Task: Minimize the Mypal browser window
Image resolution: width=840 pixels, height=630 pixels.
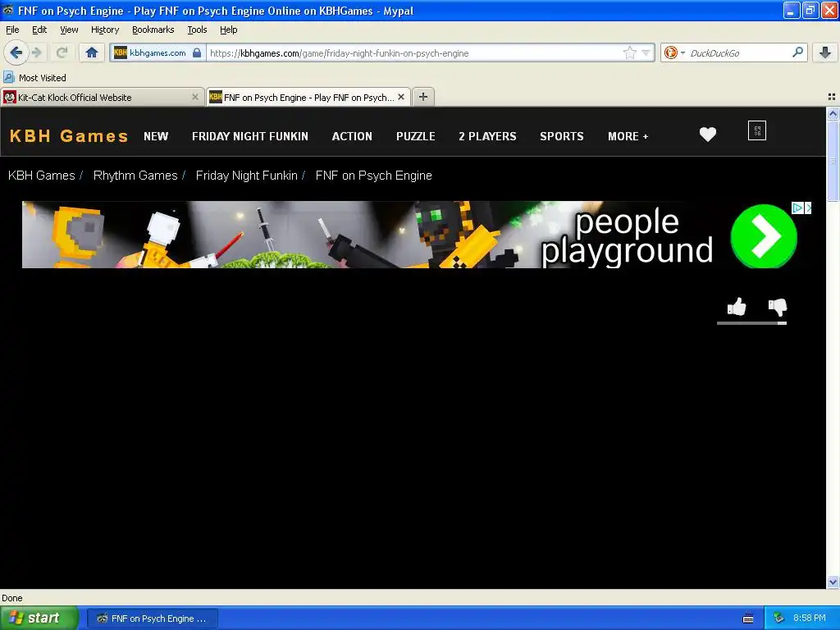Action: 792,10
